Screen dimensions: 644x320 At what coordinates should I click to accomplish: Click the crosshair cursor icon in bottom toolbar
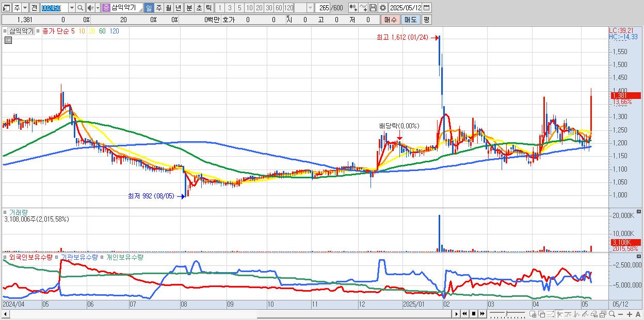(559, 314)
